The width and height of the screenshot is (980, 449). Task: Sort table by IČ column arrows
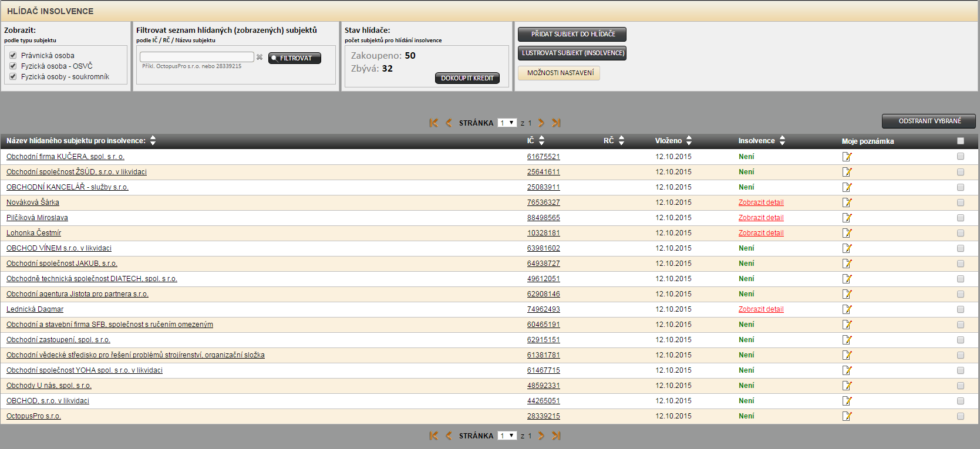[541, 140]
